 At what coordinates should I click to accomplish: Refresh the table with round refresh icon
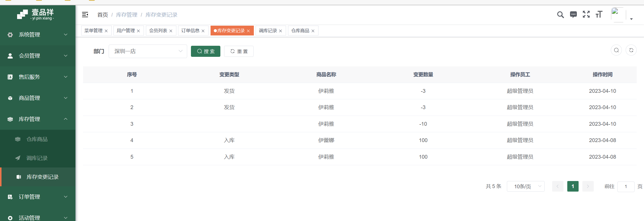[x=631, y=50]
